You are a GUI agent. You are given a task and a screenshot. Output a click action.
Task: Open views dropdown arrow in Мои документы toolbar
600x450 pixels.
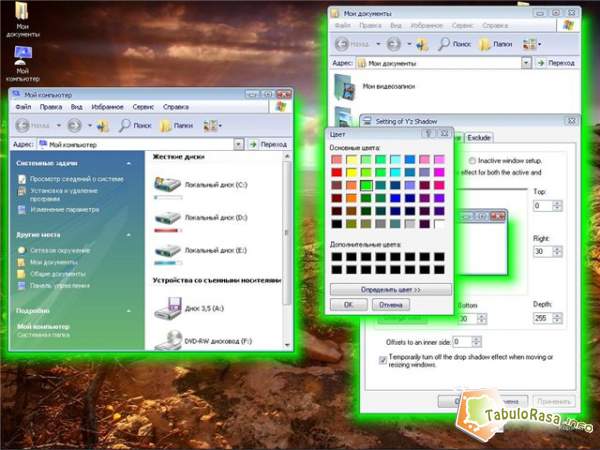coord(540,44)
